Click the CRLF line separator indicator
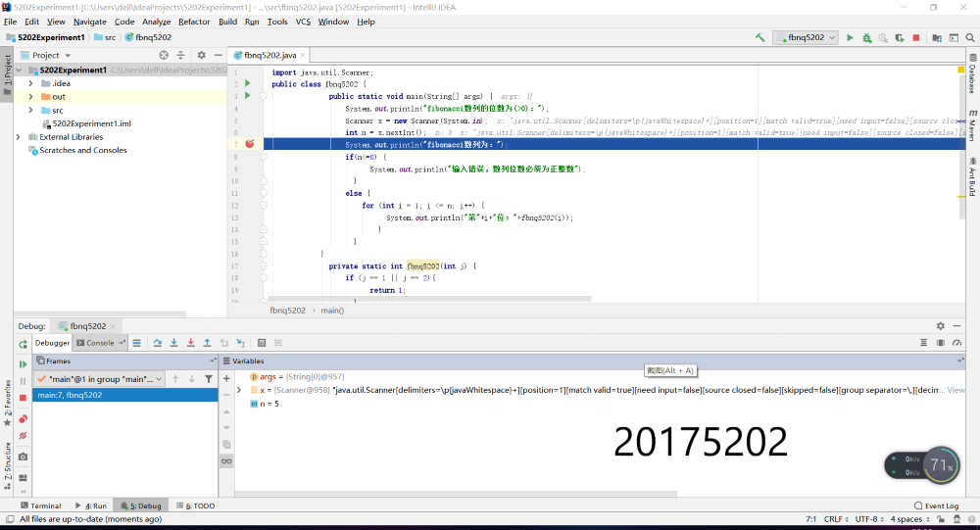 click(x=836, y=519)
